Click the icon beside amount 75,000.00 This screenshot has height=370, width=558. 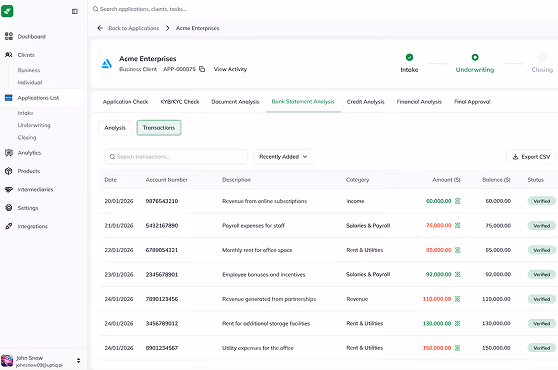[x=458, y=225]
